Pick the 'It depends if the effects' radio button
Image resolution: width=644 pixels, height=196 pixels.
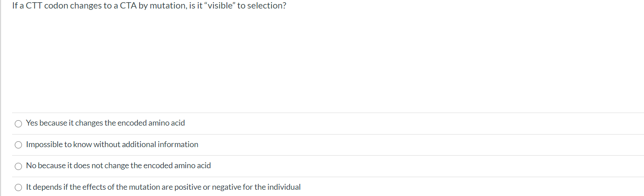(x=18, y=187)
